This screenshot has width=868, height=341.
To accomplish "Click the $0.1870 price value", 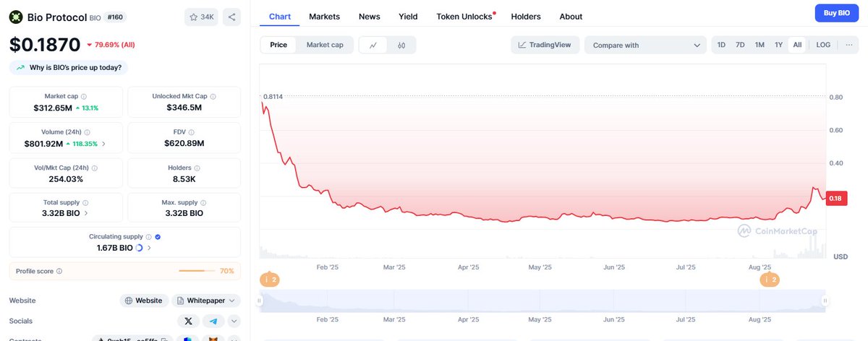I will (x=45, y=46).
